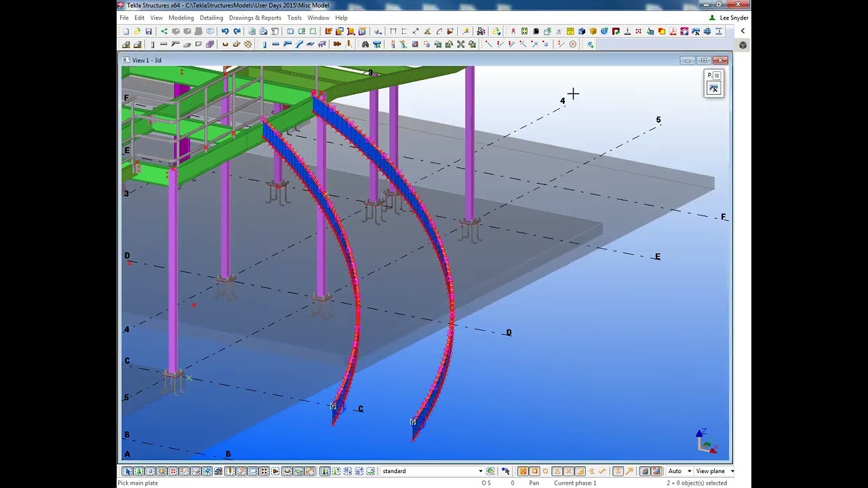Viewport: 868px width, 488px height.
Task: Click the construction circle icon
Action: (573, 44)
